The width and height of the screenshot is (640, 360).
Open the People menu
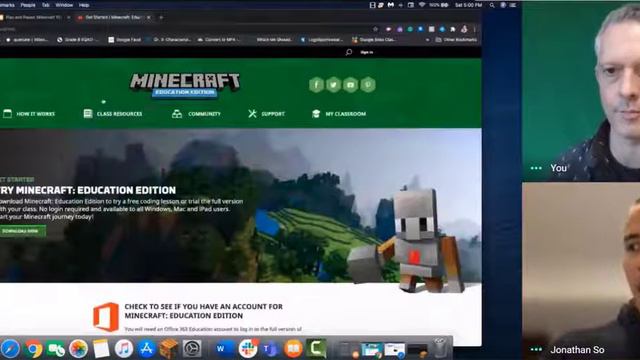pyautogui.click(x=28, y=5)
